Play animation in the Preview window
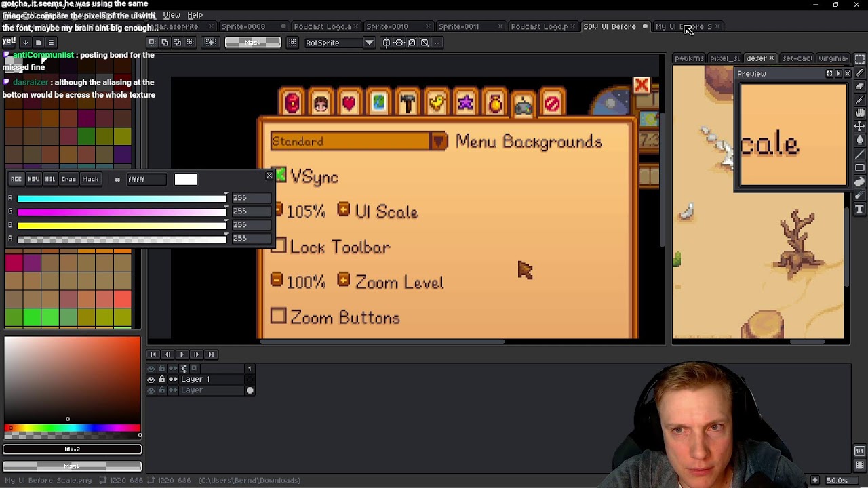This screenshot has width=868, height=488. pyautogui.click(x=838, y=73)
